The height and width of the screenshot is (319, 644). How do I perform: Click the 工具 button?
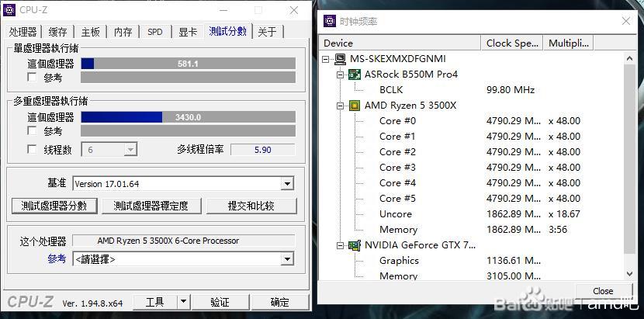click(x=155, y=302)
